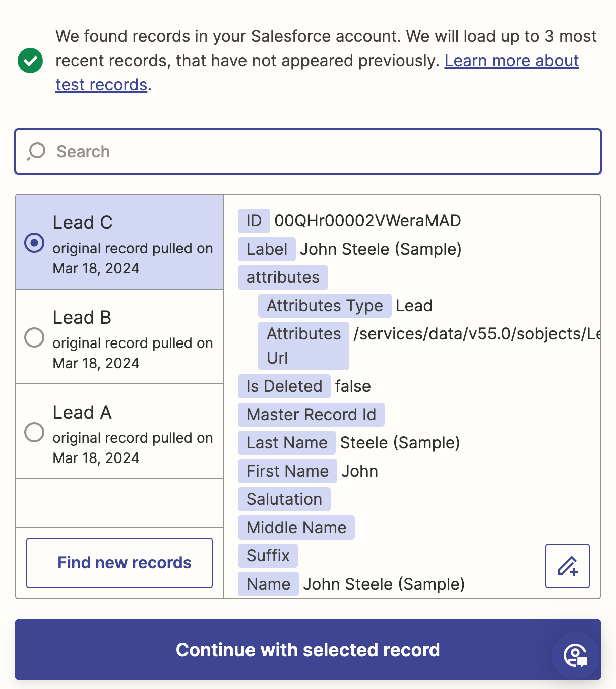Click the Label field tag

point(267,249)
